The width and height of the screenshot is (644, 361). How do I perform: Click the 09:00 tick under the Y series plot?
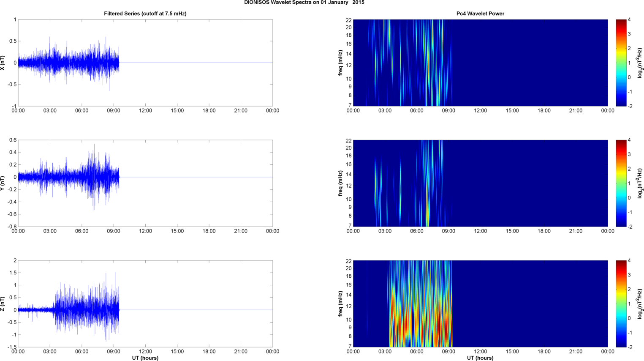pyautogui.click(x=114, y=231)
